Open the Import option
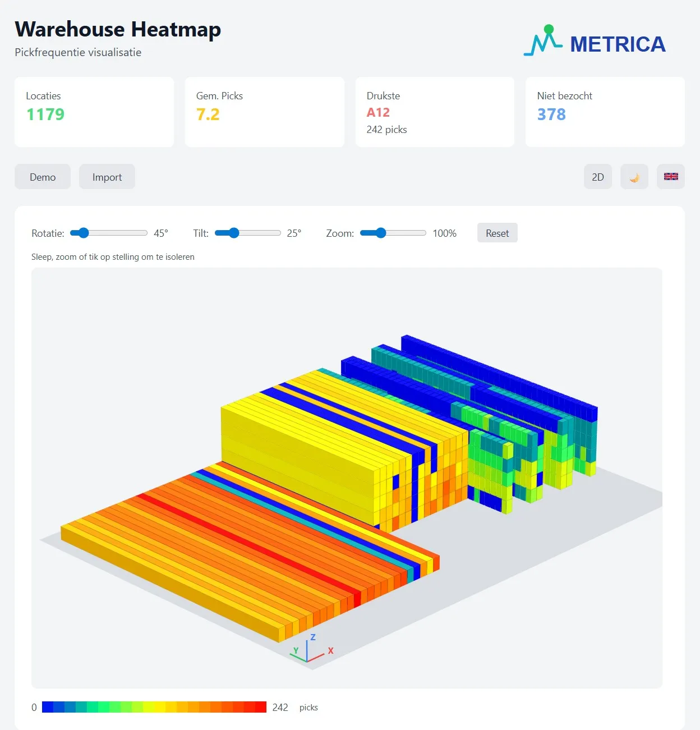The width and height of the screenshot is (700, 730). (x=107, y=177)
